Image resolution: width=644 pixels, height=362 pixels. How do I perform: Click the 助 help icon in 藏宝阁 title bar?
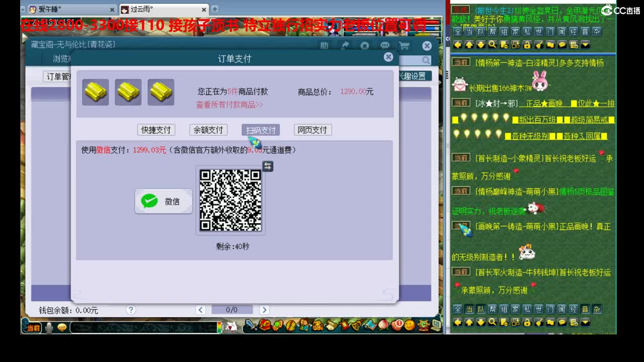[325, 46]
